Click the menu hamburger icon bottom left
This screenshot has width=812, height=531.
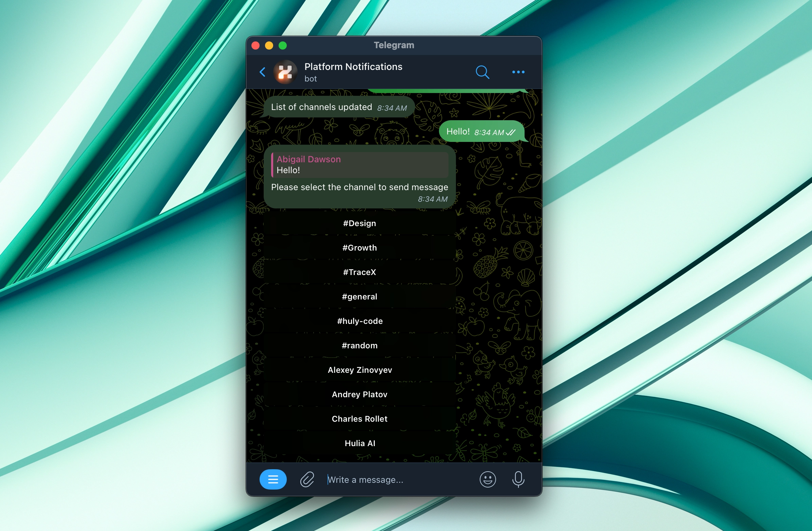pyautogui.click(x=273, y=479)
